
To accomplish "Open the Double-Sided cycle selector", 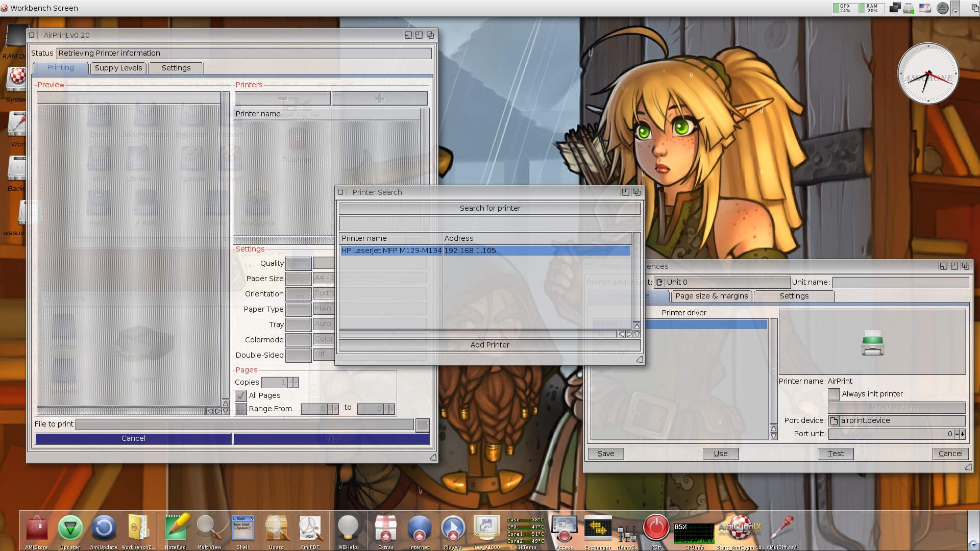I will coord(298,355).
